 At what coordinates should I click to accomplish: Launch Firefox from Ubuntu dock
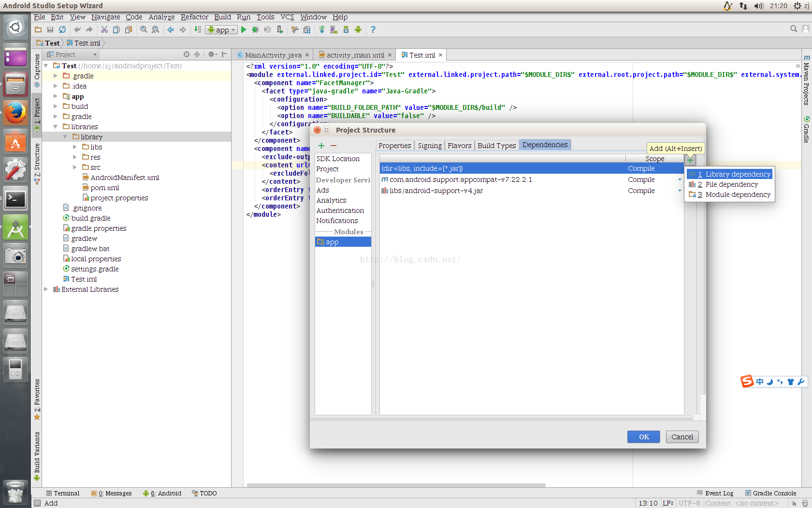pos(15,113)
